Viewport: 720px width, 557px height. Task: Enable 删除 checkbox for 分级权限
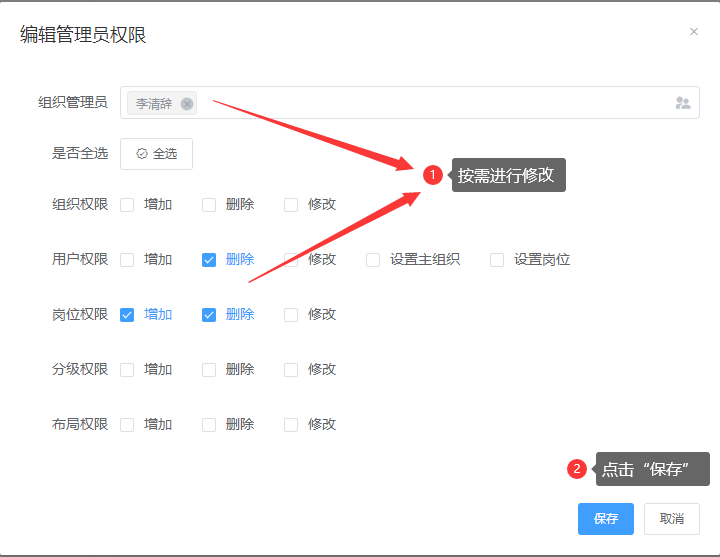[209, 370]
